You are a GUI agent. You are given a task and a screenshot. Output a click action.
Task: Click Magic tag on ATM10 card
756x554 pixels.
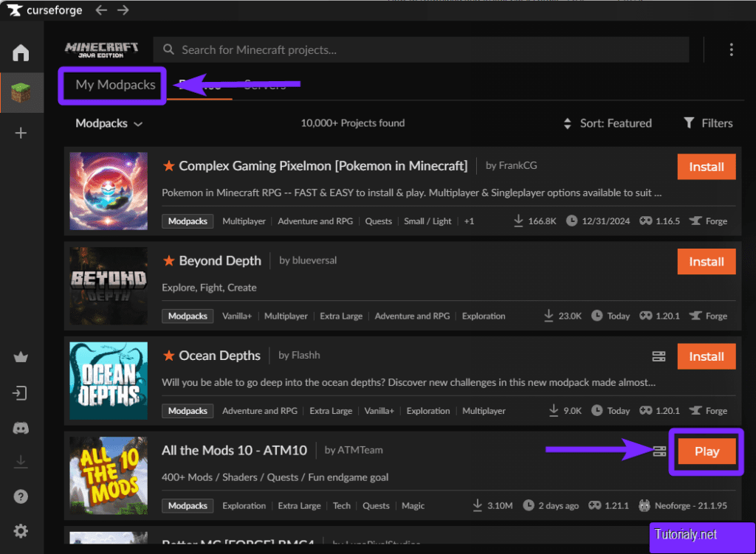(413, 506)
